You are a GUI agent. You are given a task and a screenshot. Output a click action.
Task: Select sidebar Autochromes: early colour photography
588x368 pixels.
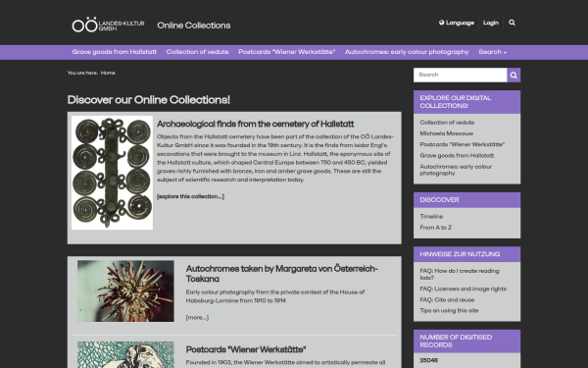(456, 170)
